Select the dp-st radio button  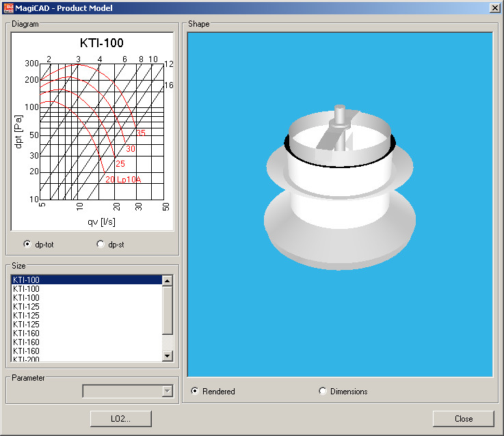coord(101,244)
